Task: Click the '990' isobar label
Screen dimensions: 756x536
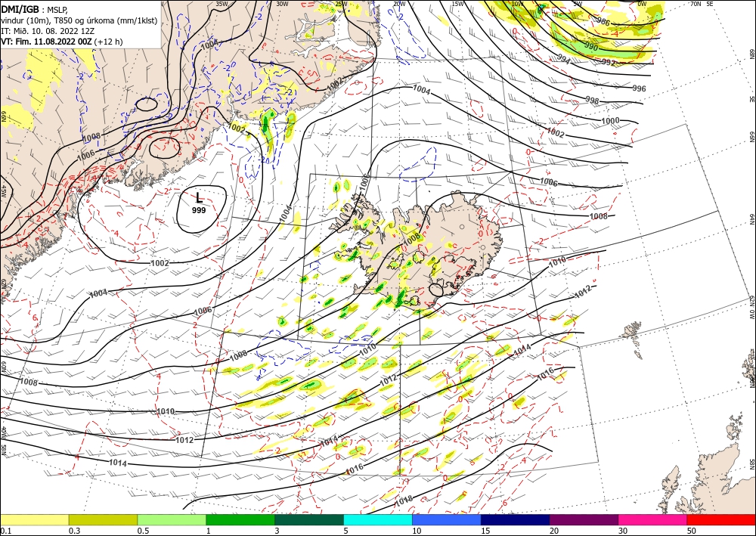Action: point(592,48)
